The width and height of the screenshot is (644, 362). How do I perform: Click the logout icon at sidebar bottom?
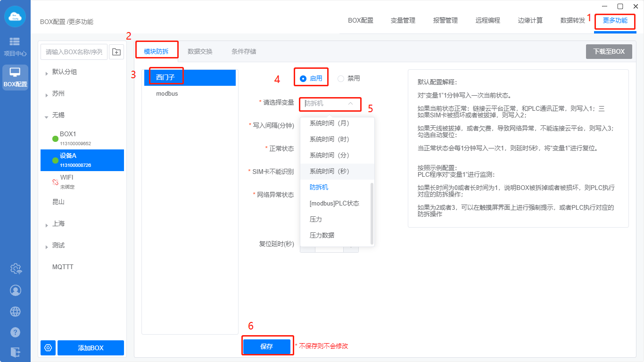click(x=16, y=352)
